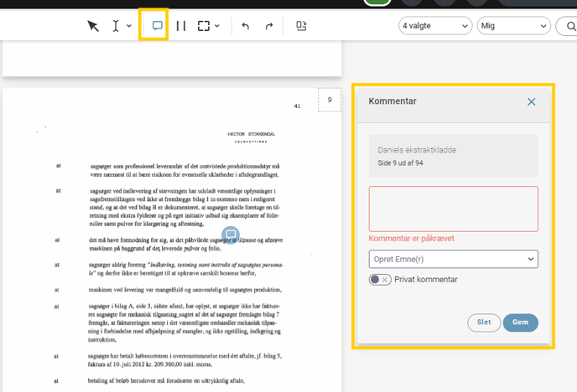Image resolution: width=577 pixels, height=392 pixels.
Task: Click the page number 9 box
Action: pyautogui.click(x=330, y=100)
